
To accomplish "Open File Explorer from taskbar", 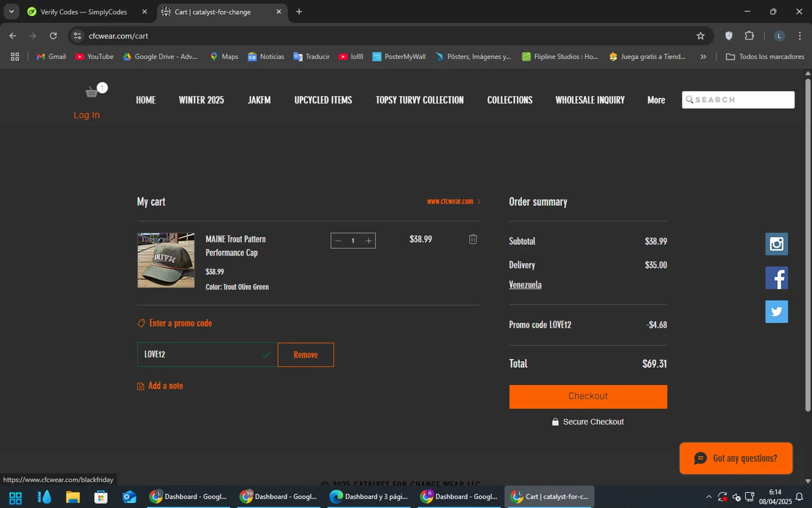I will pyautogui.click(x=73, y=497).
